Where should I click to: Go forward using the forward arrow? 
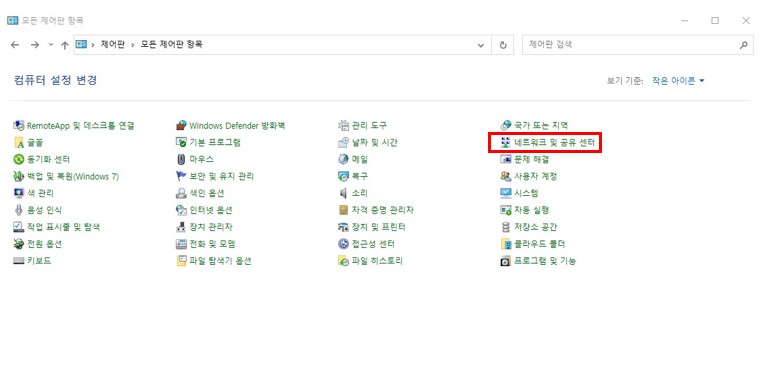(x=35, y=45)
